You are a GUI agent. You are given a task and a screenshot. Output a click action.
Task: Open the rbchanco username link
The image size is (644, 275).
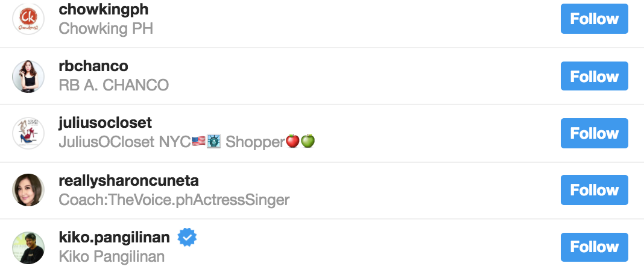tap(93, 66)
